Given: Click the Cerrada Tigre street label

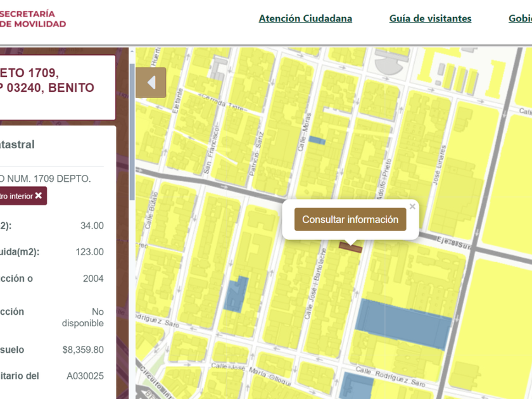Looking at the screenshot, I should coord(223,102).
